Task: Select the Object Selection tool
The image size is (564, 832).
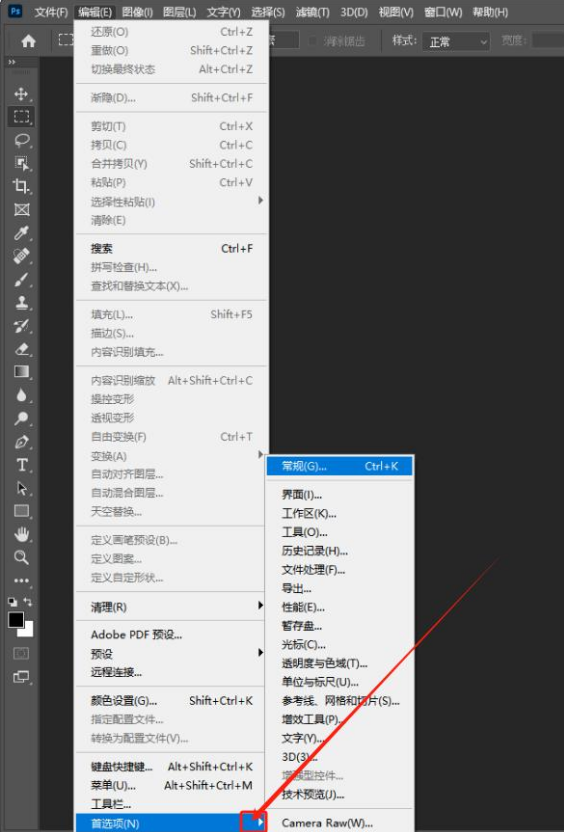Action: (21, 163)
